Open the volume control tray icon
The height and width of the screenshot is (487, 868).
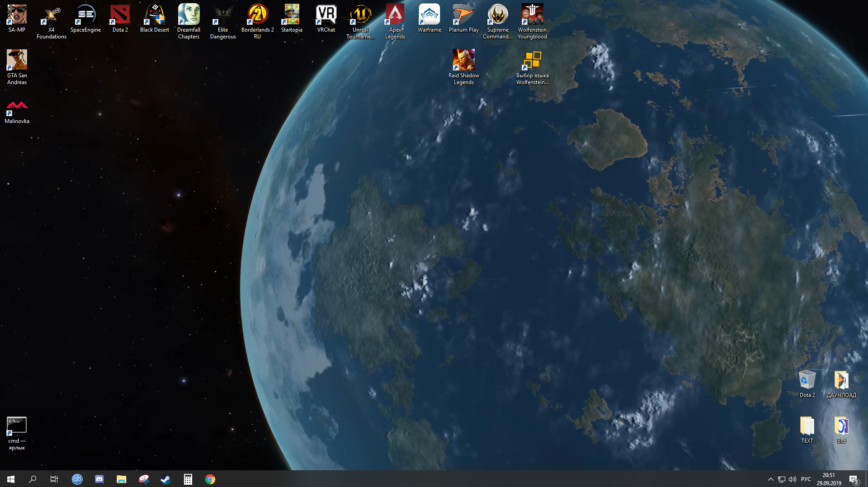(793, 479)
